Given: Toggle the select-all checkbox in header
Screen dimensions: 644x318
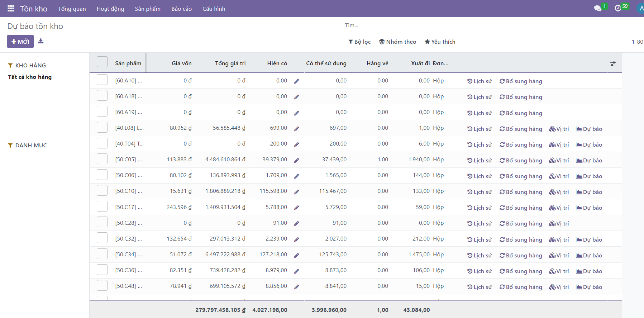Looking at the screenshot, I should (102, 62).
